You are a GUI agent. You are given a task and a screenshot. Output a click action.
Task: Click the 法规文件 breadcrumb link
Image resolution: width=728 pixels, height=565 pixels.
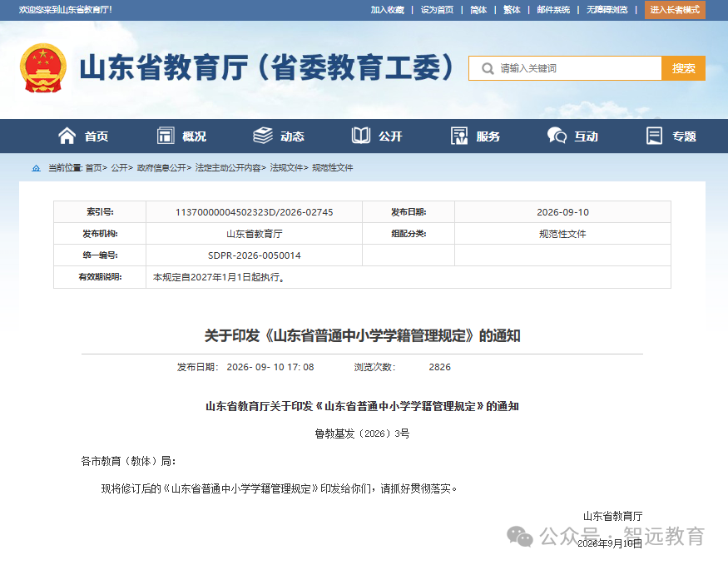point(286,168)
